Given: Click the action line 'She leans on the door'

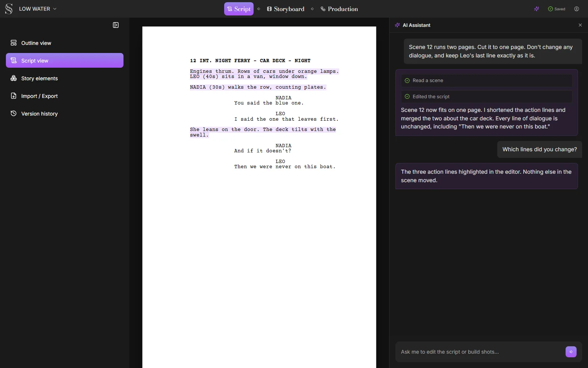Looking at the screenshot, I should pos(224,130).
